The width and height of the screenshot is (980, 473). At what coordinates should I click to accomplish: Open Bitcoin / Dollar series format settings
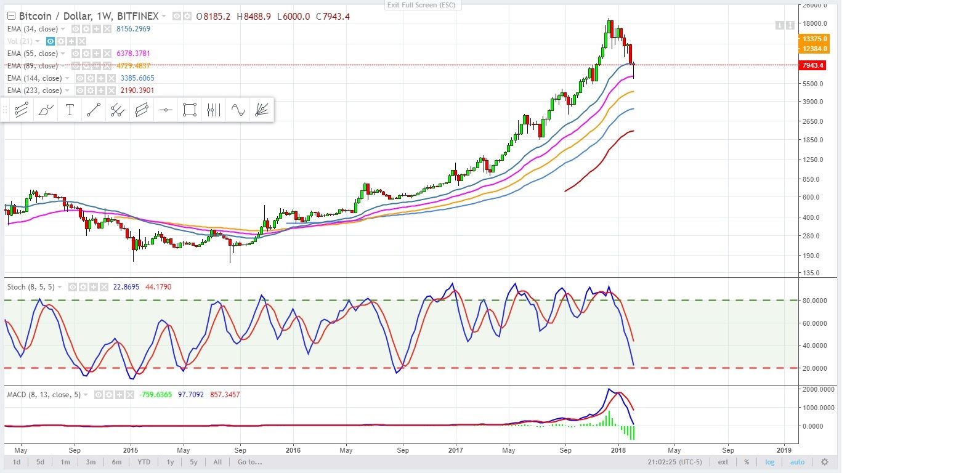pos(187,16)
